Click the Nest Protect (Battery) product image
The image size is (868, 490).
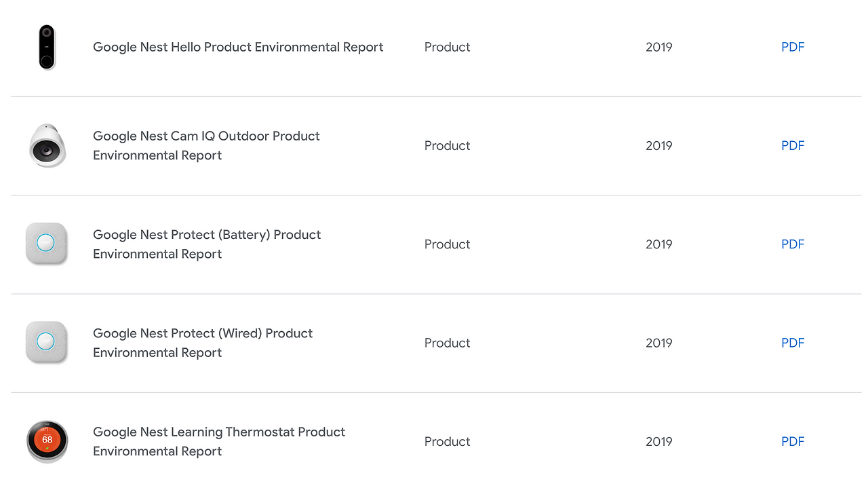tap(46, 244)
